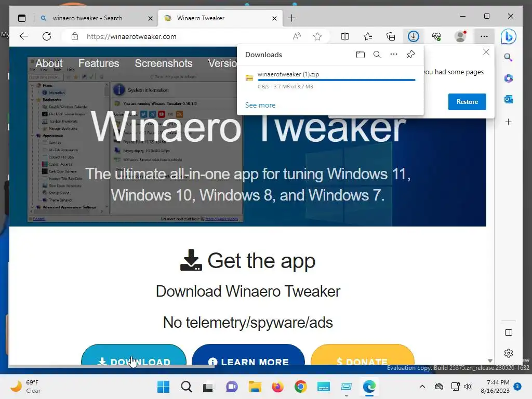This screenshot has height=399, width=532.
Task: Enter split screen view
Action: coord(345,36)
